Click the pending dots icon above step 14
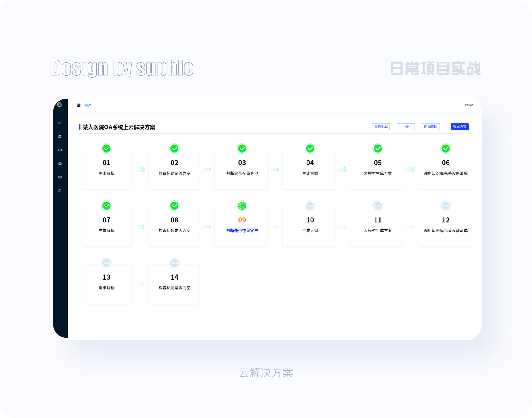 (174, 263)
